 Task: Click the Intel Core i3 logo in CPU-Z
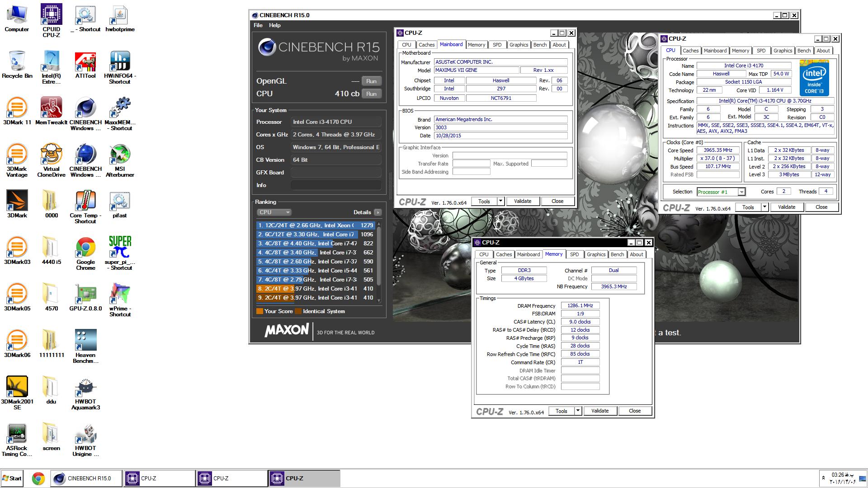pyautogui.click(x=814, y=78)
